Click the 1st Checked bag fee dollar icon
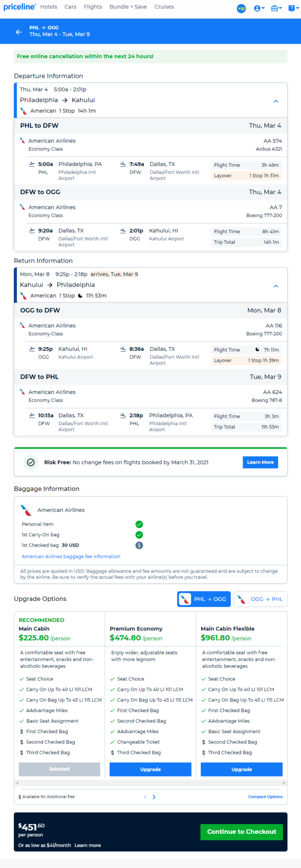The image size is (301, 868). click(x=139, y=545)
